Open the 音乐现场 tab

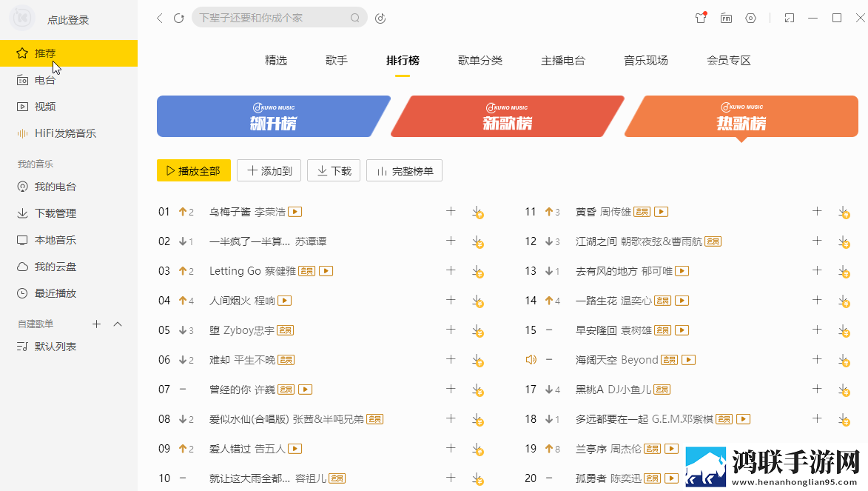click(645, 61)
